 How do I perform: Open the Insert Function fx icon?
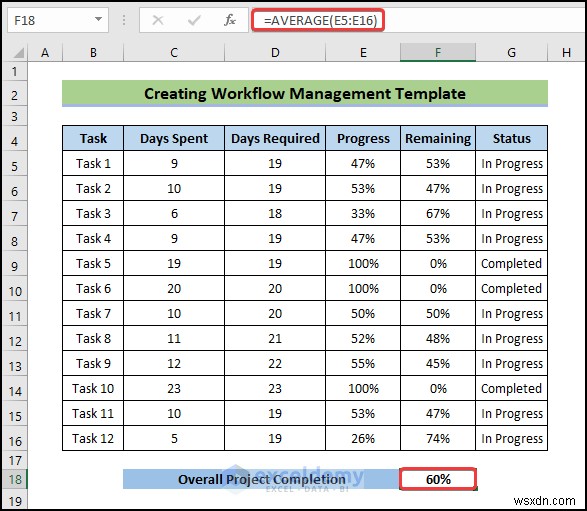pos(229,20)
